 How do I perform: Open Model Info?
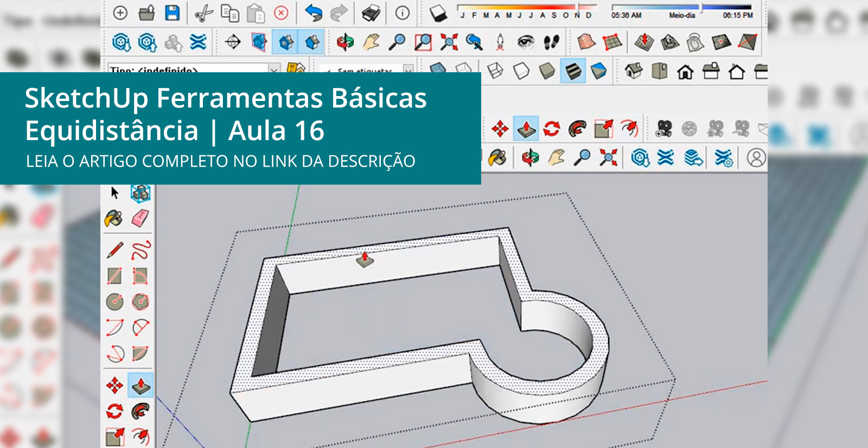click(402, 13)
